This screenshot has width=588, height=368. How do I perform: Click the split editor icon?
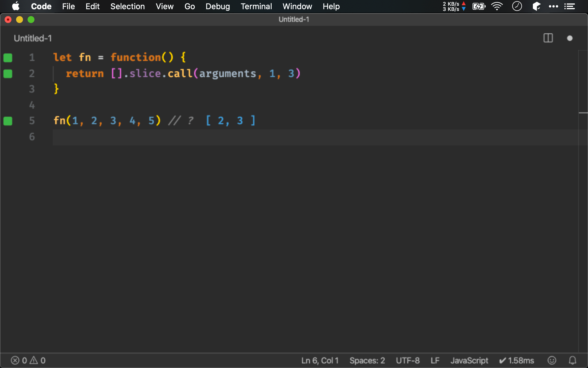coord(548,38)
